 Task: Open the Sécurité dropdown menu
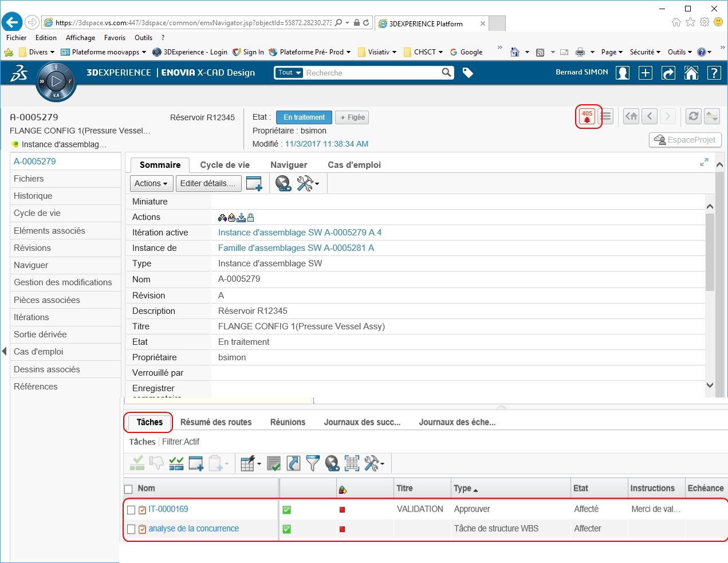pyautogui.click(x=645, y=52)
